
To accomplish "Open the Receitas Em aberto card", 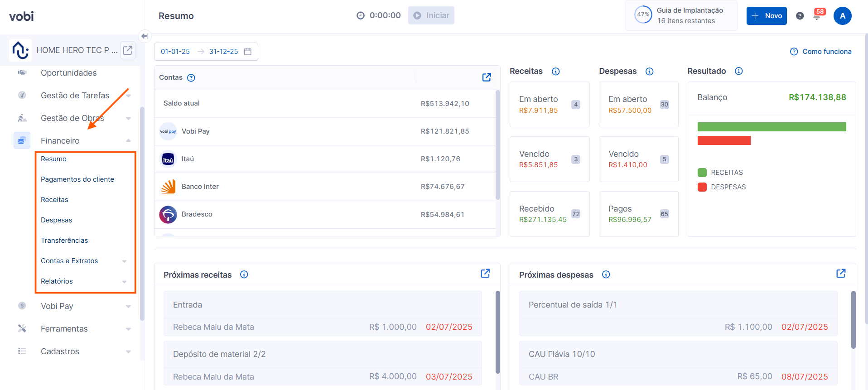I will click(x=550, y=104).
